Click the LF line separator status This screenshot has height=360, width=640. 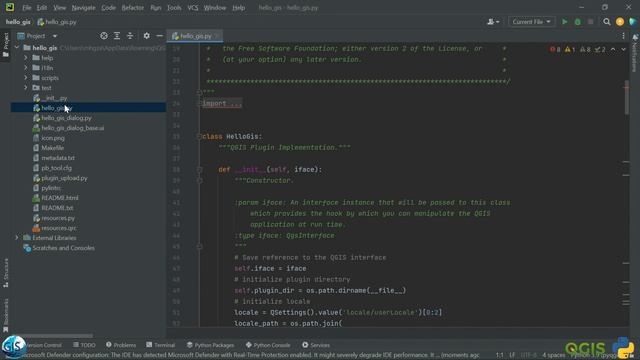tap(512, 355)
